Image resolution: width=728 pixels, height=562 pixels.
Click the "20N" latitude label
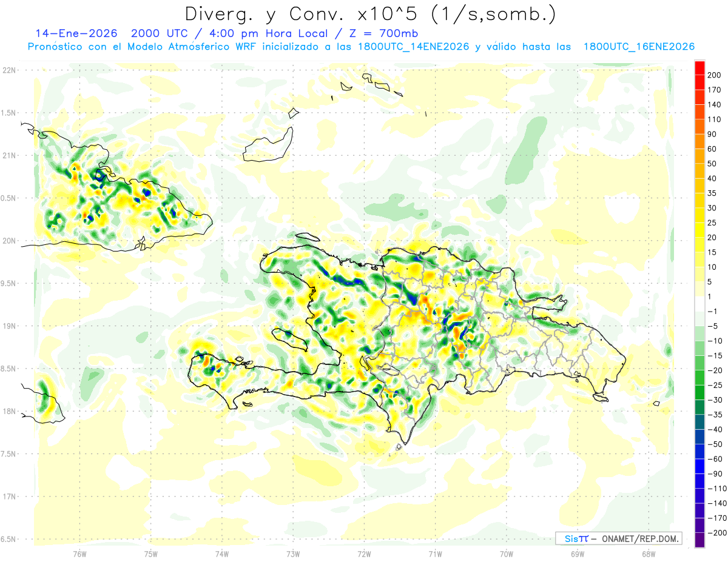pos(9,241)
